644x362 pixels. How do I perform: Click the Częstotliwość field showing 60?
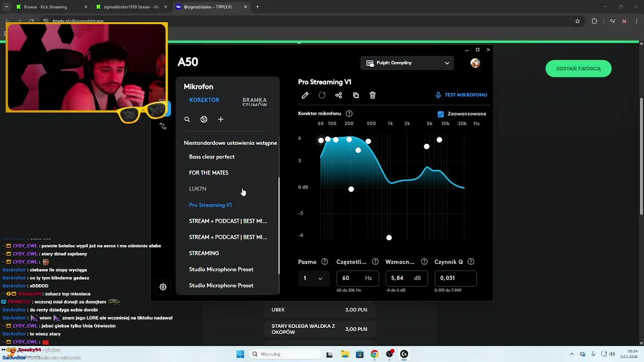click(357, 278)
